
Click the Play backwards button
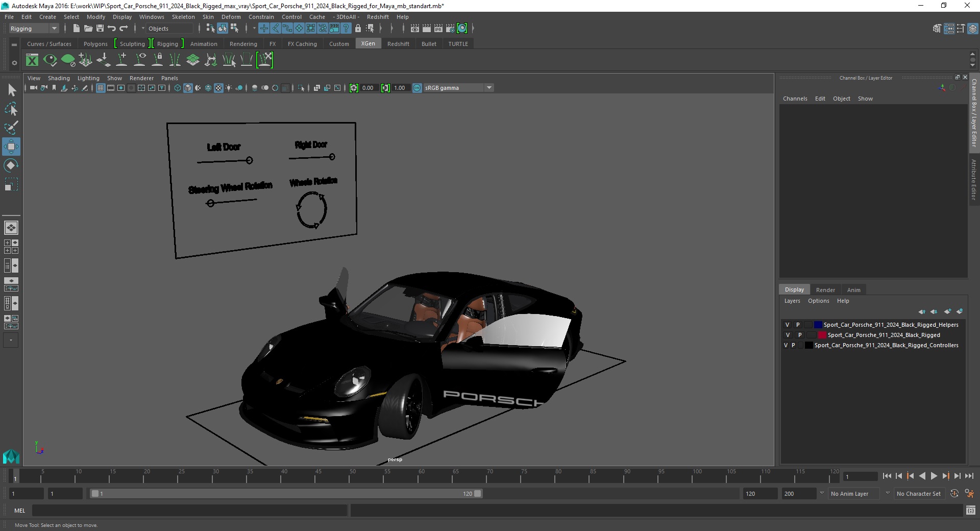pos(922,476)
